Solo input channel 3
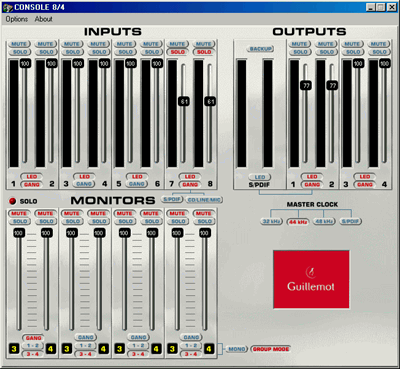 coord(72,52)
